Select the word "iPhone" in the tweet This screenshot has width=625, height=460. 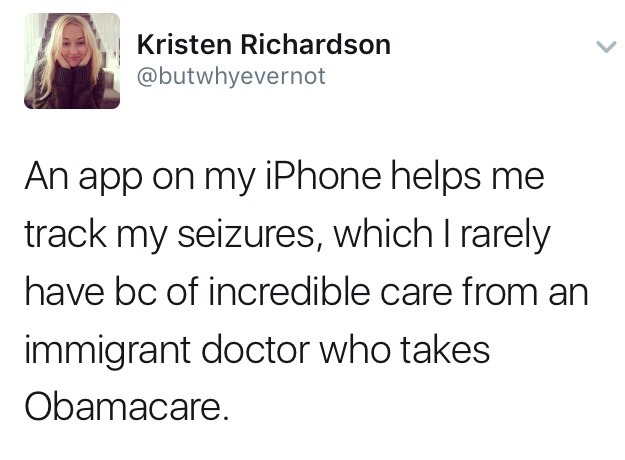pos(323,176)
